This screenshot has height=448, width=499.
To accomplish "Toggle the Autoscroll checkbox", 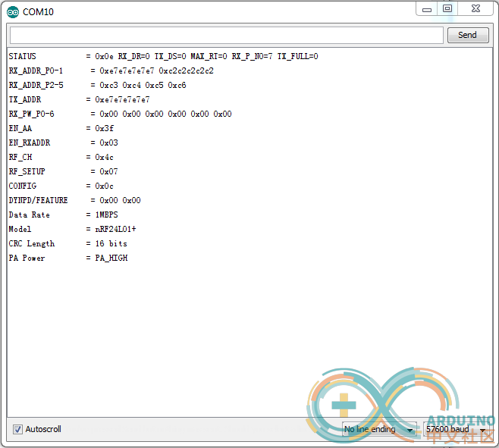I will 18,429.
